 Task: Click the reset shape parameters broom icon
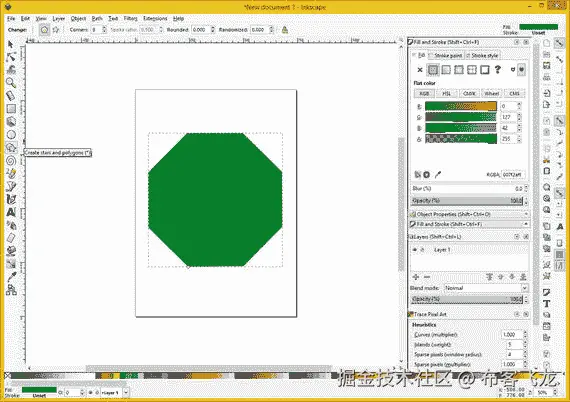285,30
